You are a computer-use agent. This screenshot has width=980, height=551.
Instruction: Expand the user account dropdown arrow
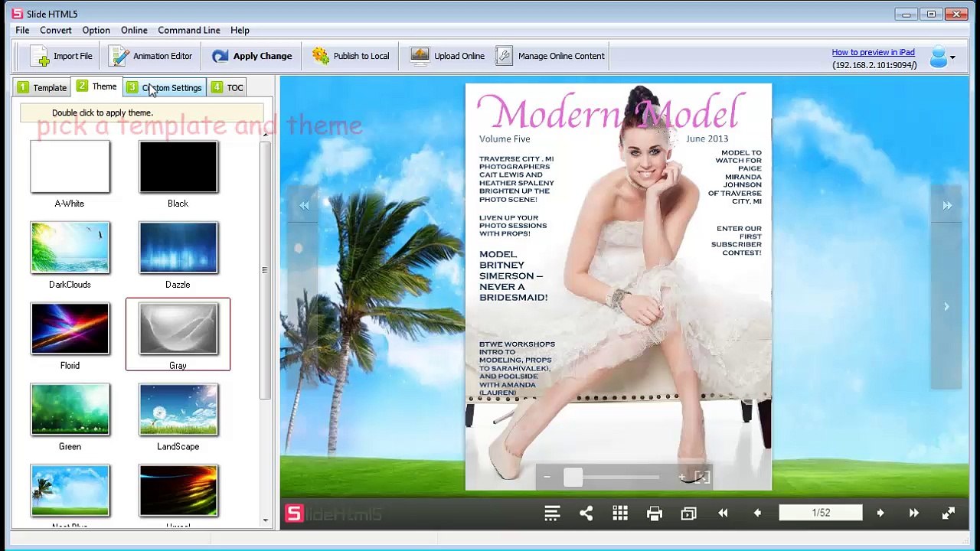pyautogui.click(x=952, y=57)
